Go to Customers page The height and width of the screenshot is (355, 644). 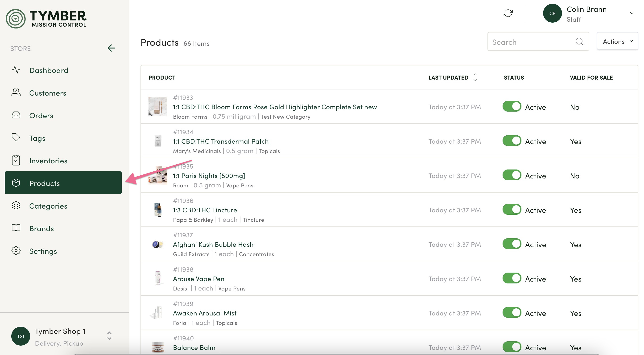tap(63, 93)
